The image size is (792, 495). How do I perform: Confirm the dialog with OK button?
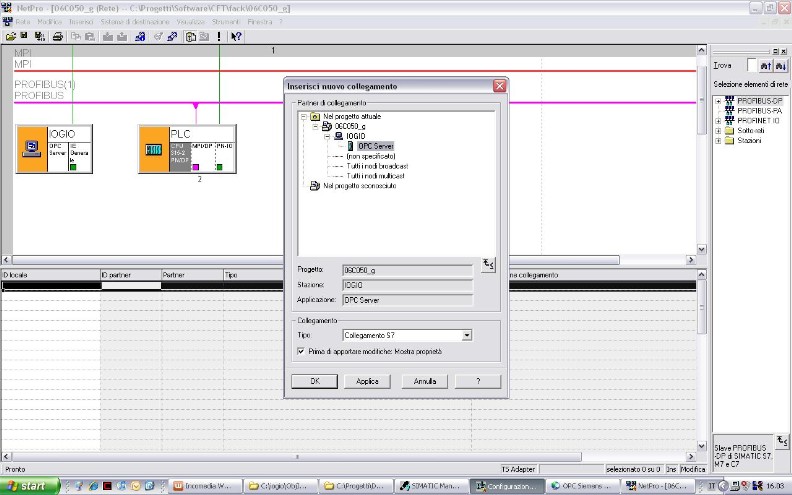(315, 381)
